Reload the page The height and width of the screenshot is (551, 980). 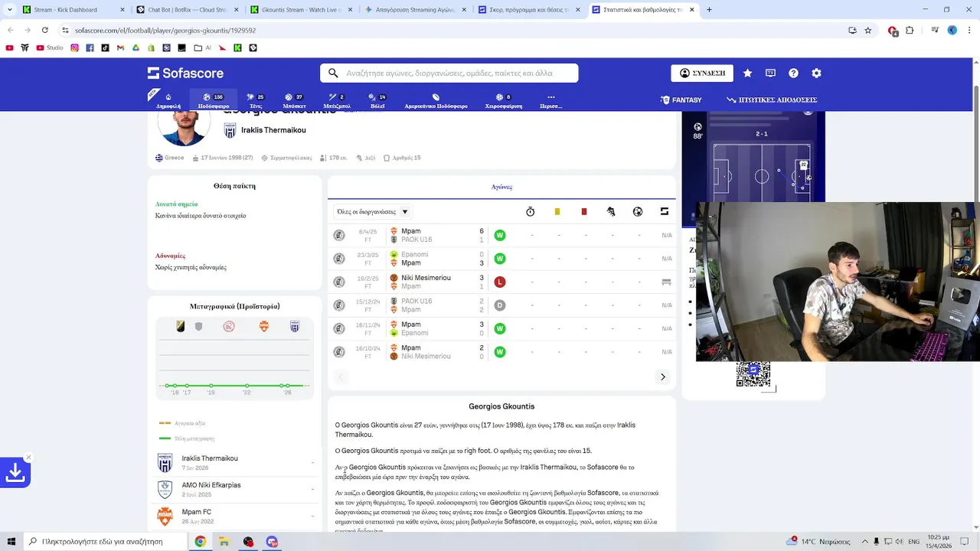(44, 31)
